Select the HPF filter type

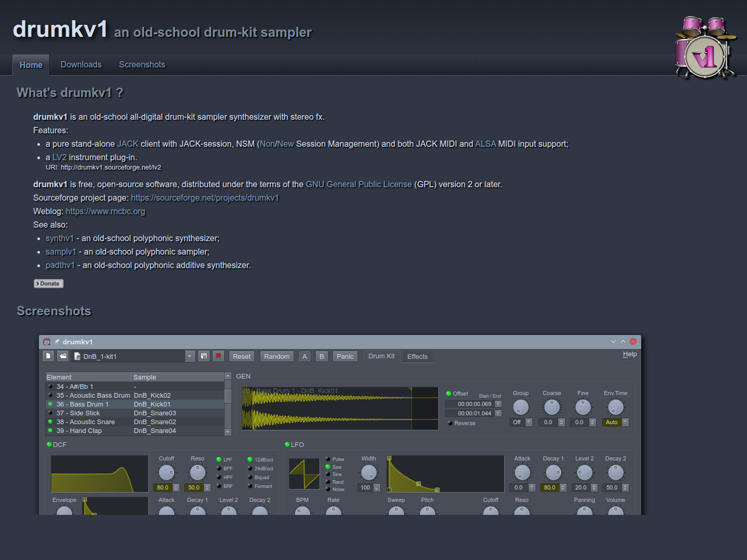pyautogui.click(x=225, y=477)
